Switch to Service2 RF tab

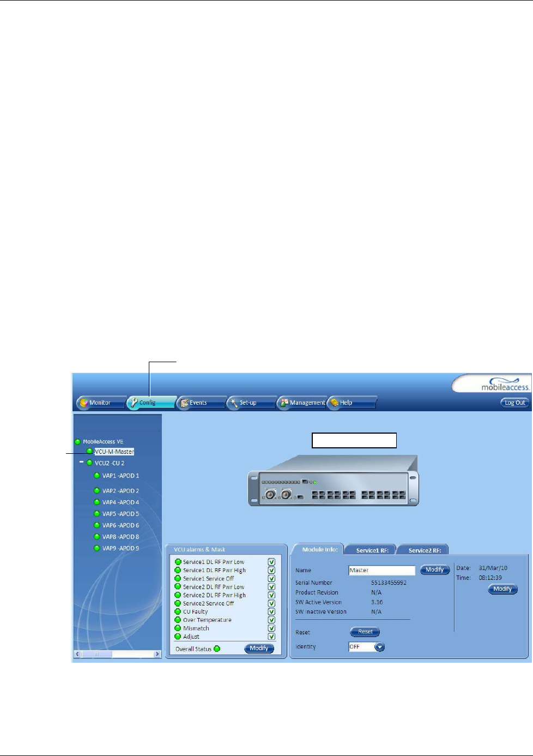(x=425, y=550)
